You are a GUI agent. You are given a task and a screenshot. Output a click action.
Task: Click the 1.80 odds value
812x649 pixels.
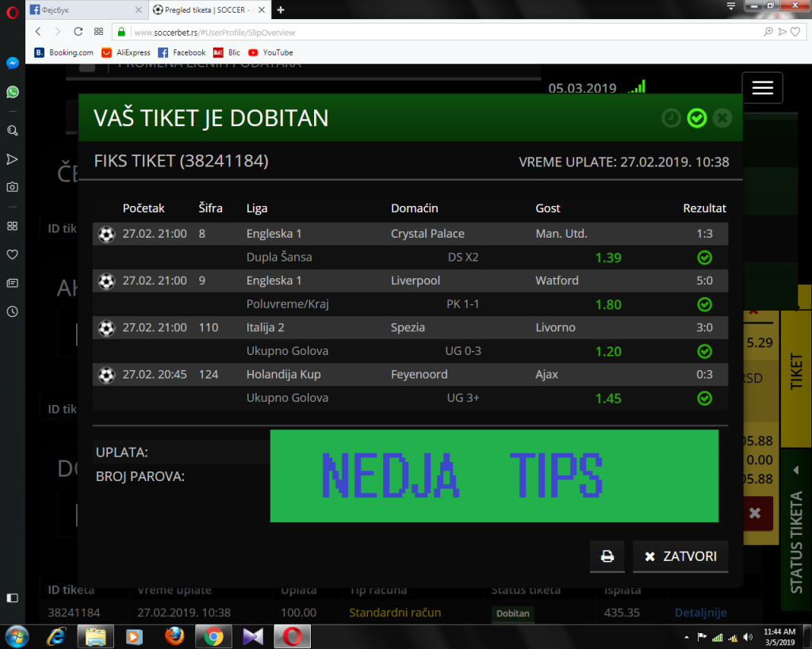(x=608, y=305)
